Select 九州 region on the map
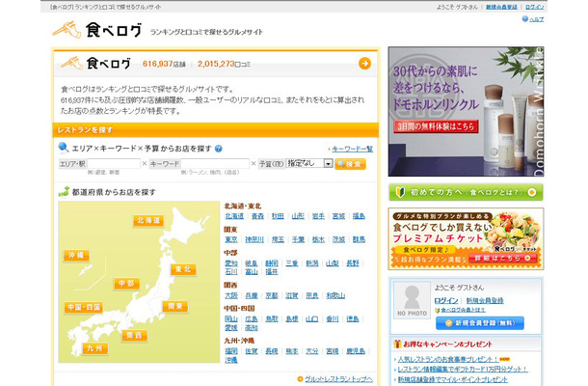Screen dimensions: 588x386 94,348
